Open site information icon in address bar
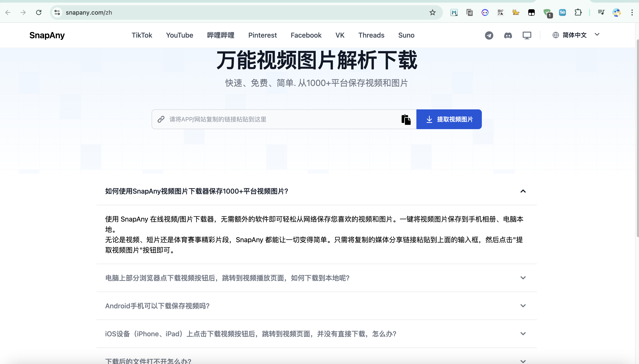 pos(57,12)
